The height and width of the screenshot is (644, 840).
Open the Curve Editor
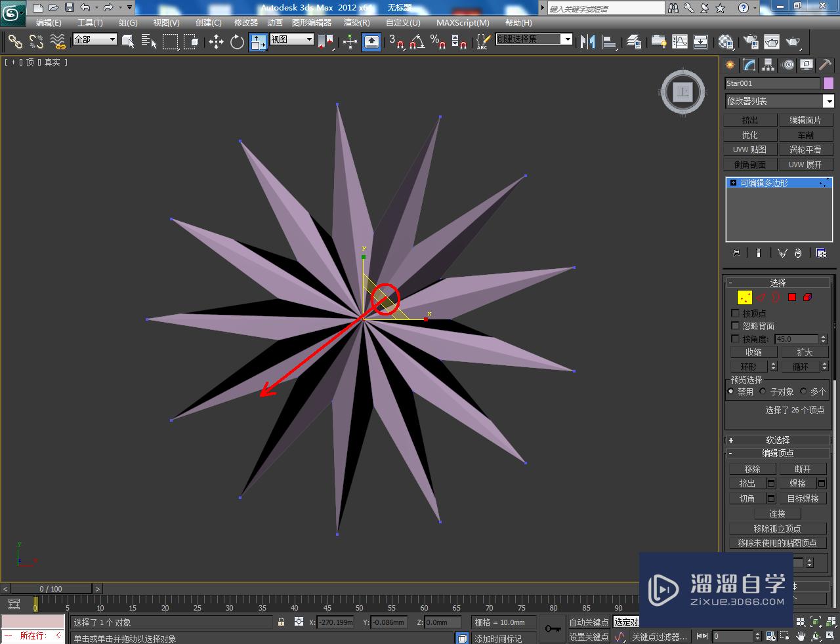[680, 42]
